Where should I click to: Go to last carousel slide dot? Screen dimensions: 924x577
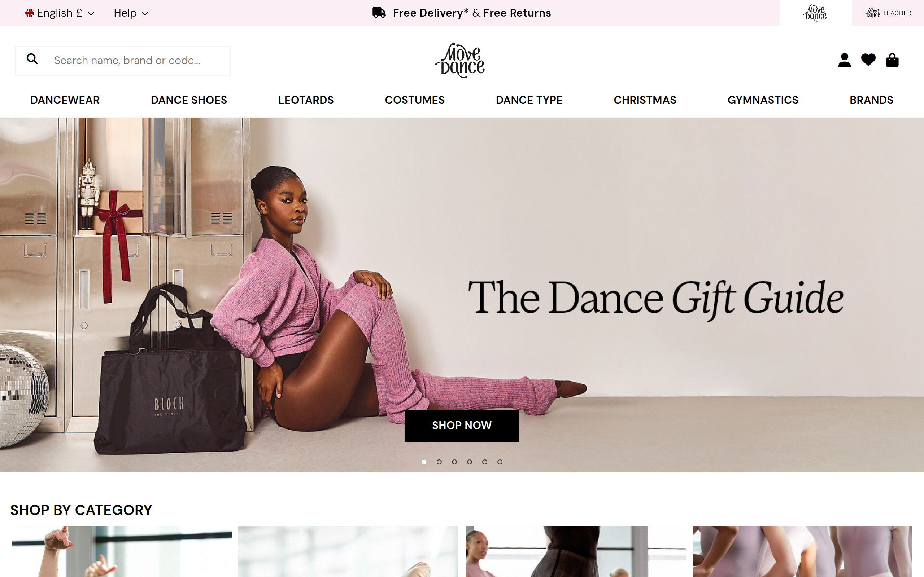[x=500, y=462]
